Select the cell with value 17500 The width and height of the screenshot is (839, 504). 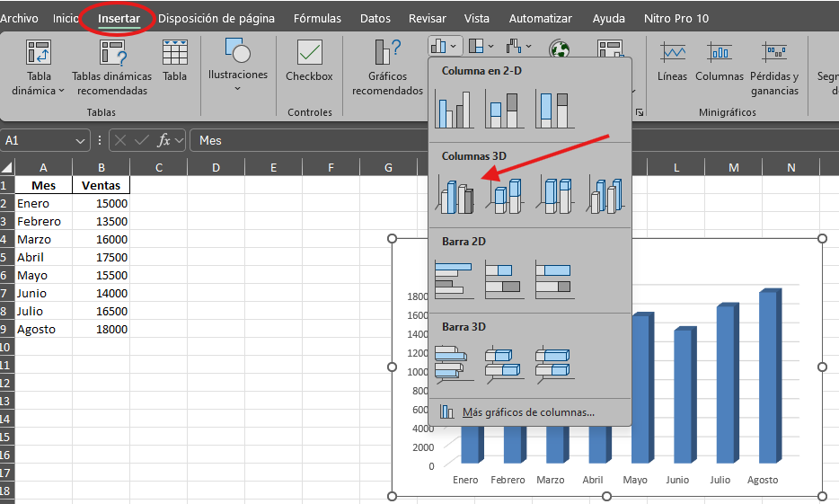102,257
